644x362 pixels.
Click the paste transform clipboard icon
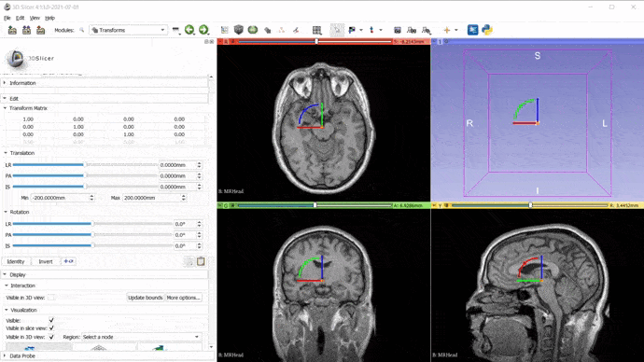[201, 261]
